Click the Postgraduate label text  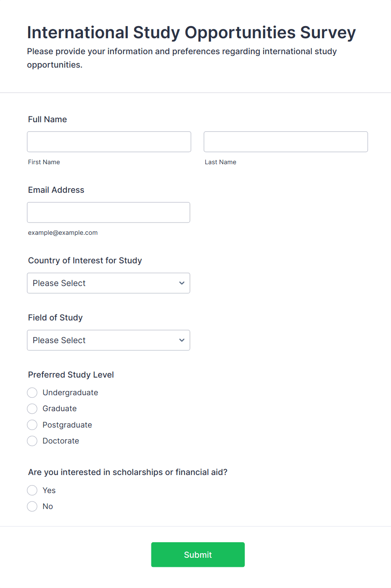point(67,425)
